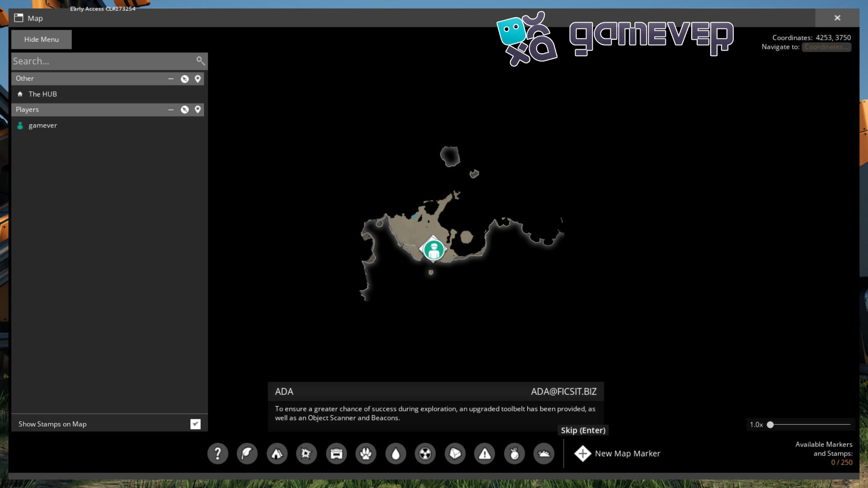This screenshot has width=868, height=488.
Task: Click the player marker on the map
Action: coord(434,249)
